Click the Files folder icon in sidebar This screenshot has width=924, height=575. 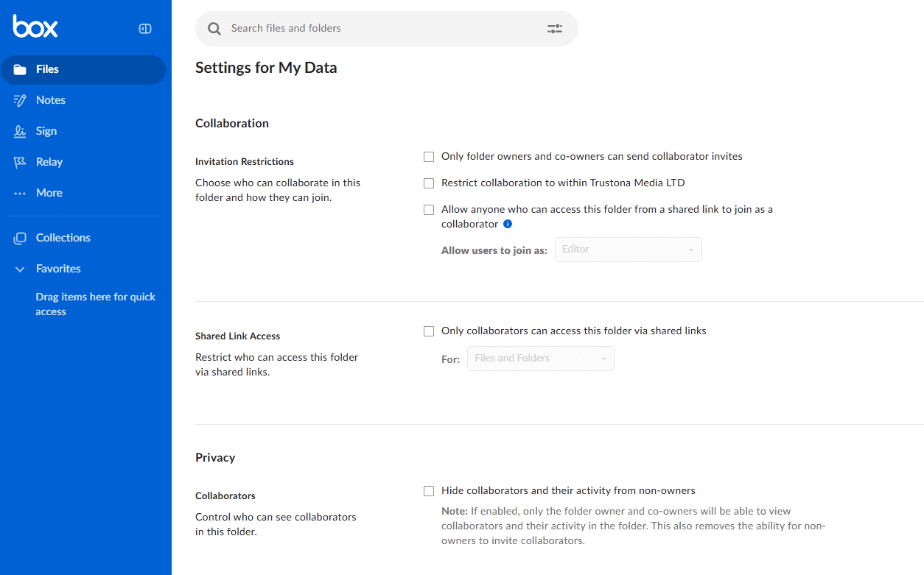pos(21,69)
